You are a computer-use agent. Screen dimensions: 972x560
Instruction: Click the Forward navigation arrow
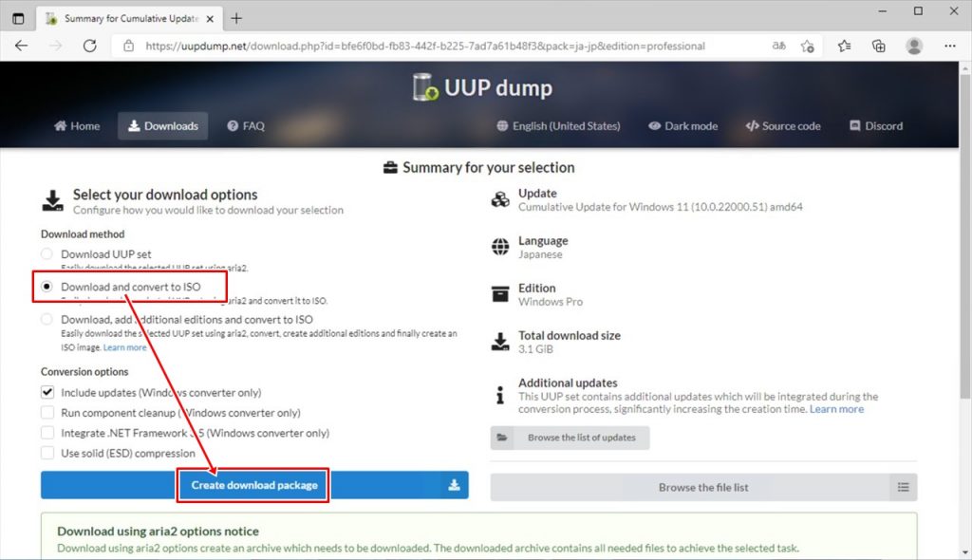(x=56, y=46)
